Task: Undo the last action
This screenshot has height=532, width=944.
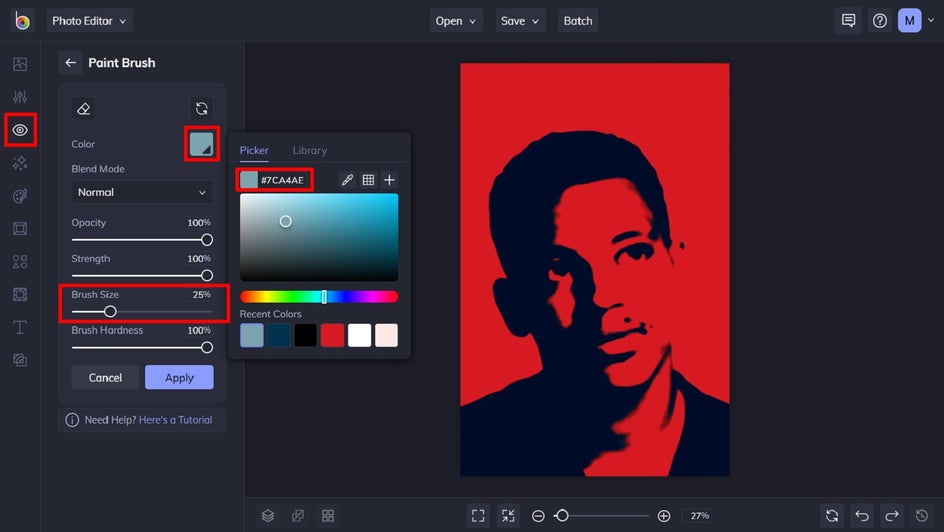Action: point(862,516)
